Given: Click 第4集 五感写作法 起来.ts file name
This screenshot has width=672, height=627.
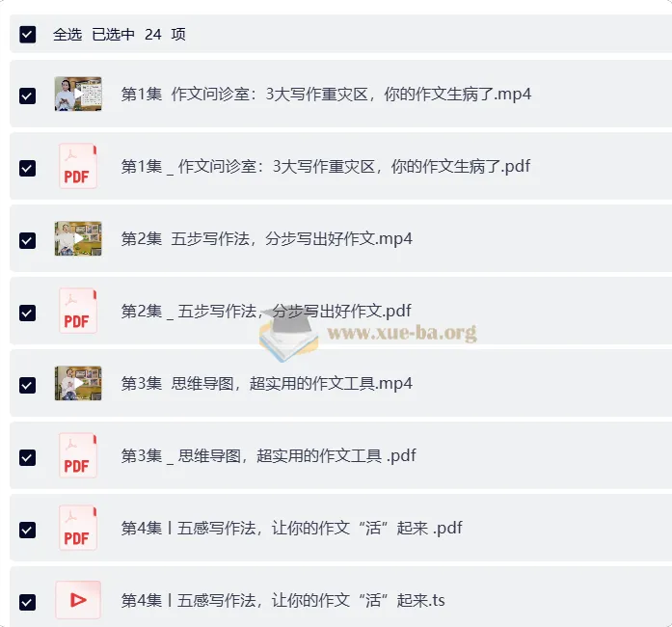Looking at the screenshot, I should pyautogui.click(x=282, y=600).
